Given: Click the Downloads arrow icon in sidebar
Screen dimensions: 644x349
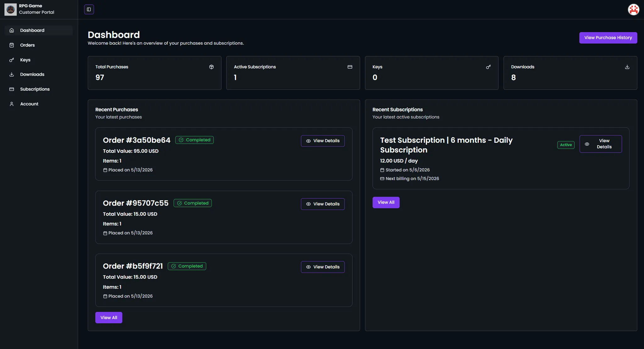Looking at the screenshot, I should 12,75.
